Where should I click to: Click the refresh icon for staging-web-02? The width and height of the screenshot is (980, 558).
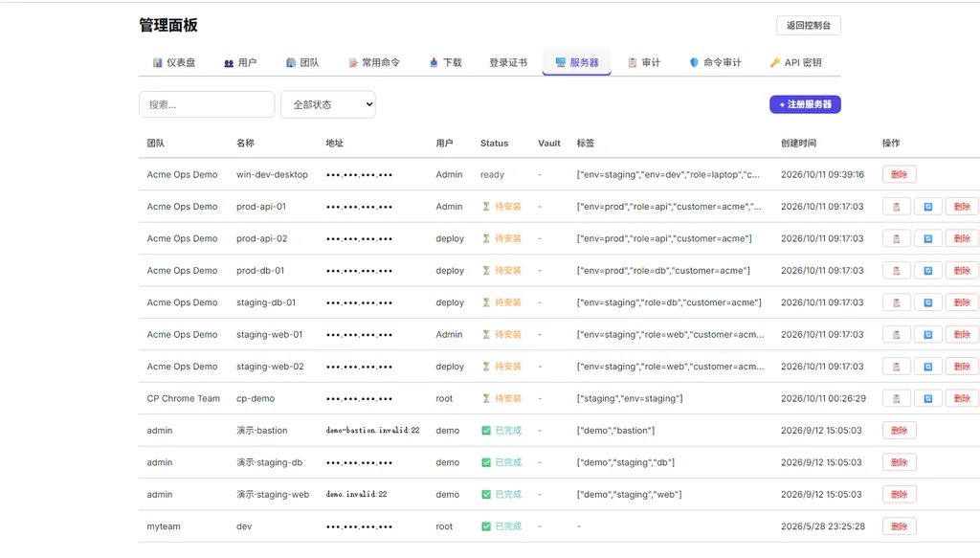pyautogui.click(x=928, y=367)
